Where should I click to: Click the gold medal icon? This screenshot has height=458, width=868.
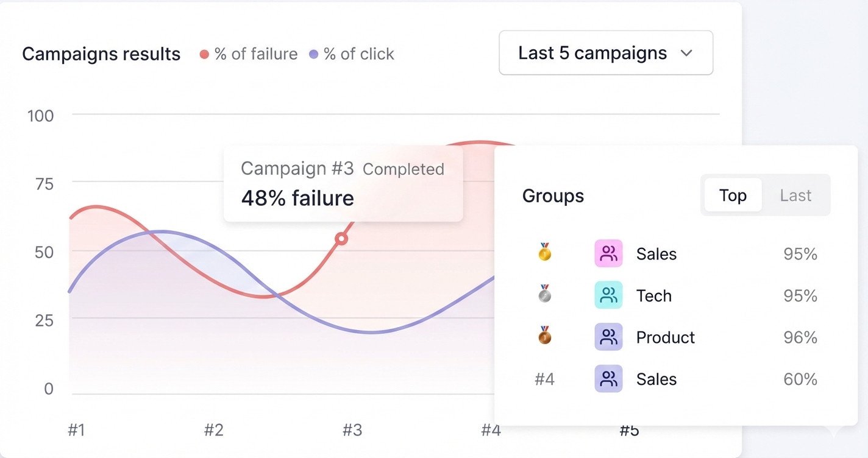tap(545, 252)
